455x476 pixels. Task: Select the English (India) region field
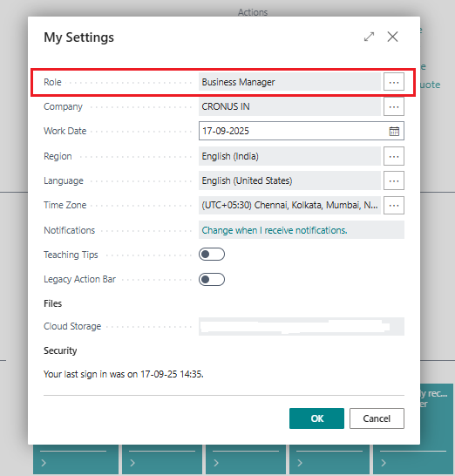pyautogui.click(x=289, y=156)
